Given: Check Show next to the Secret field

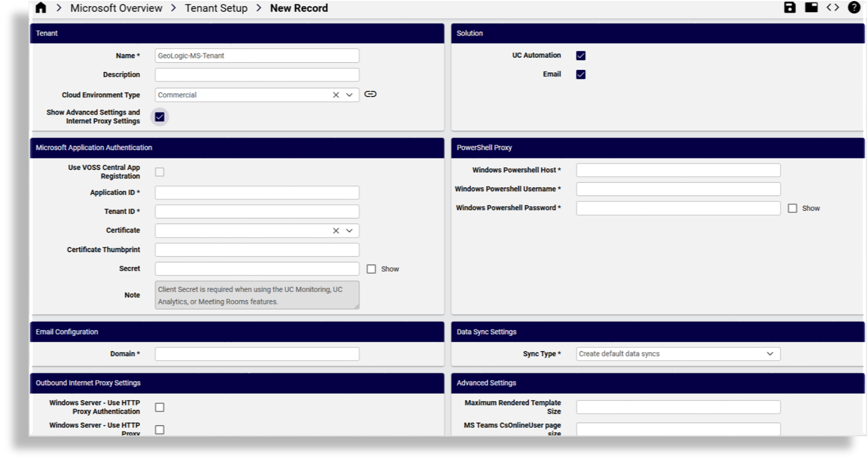Looking at the screenshot, I should 371,269.
